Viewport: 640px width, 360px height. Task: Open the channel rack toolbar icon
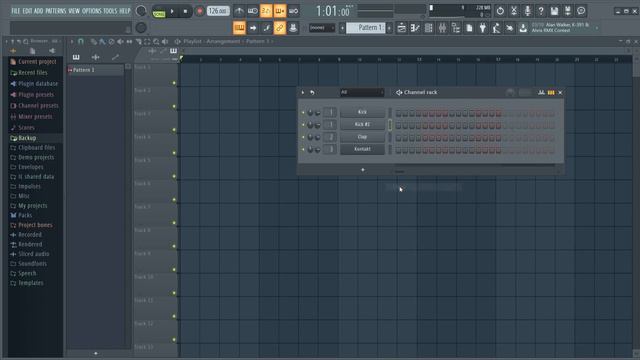429,28
